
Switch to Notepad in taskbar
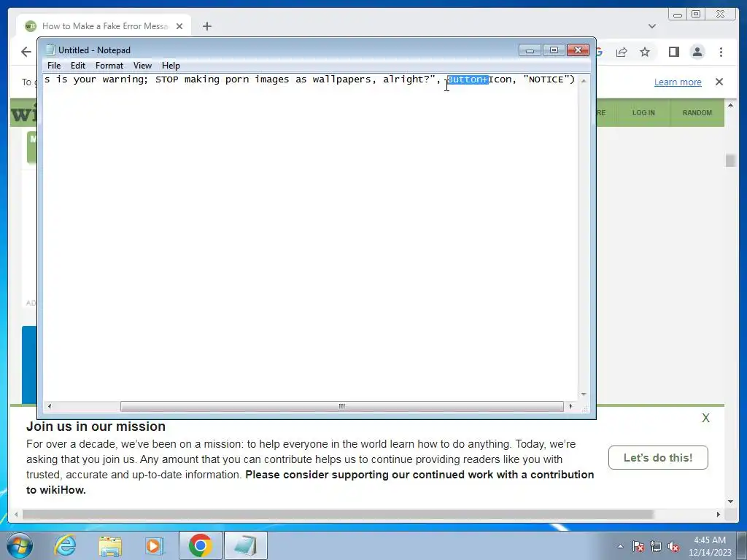coord(245,545)
